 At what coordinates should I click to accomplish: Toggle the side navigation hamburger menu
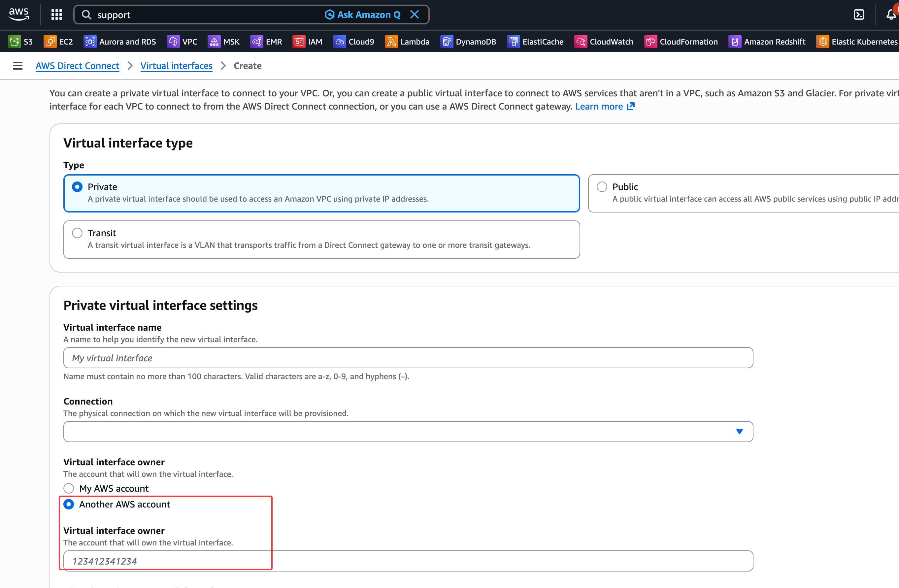(x=18, y=66)
